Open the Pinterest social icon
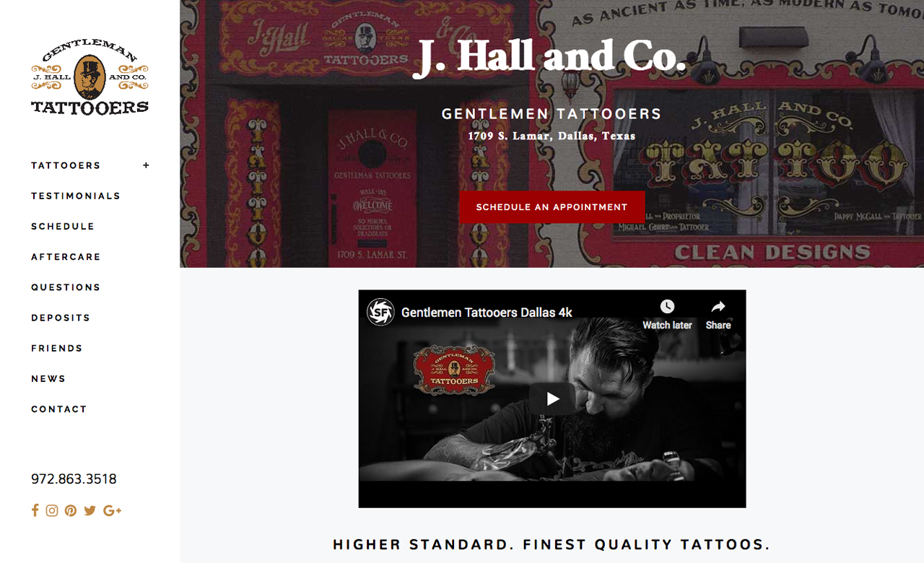The height and width of the screenshot is (563, 924). pyautogui.click(x=71, y=510)
